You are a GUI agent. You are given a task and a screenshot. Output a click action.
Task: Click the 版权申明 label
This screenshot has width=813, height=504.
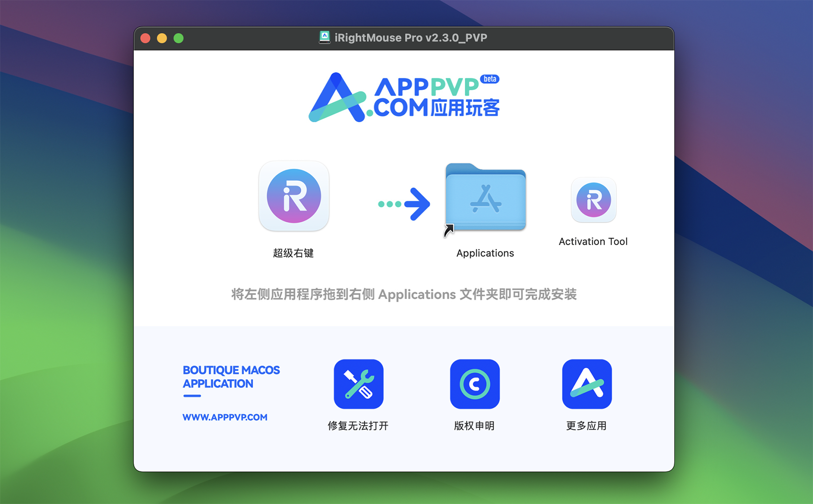tap(474, 426)
